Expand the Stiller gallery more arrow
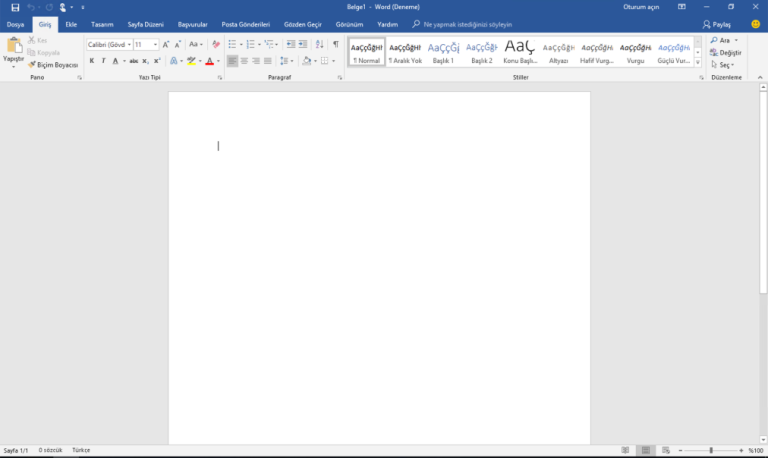The height and width of the screenshot is (458, 768). click(x=698, y=62)
